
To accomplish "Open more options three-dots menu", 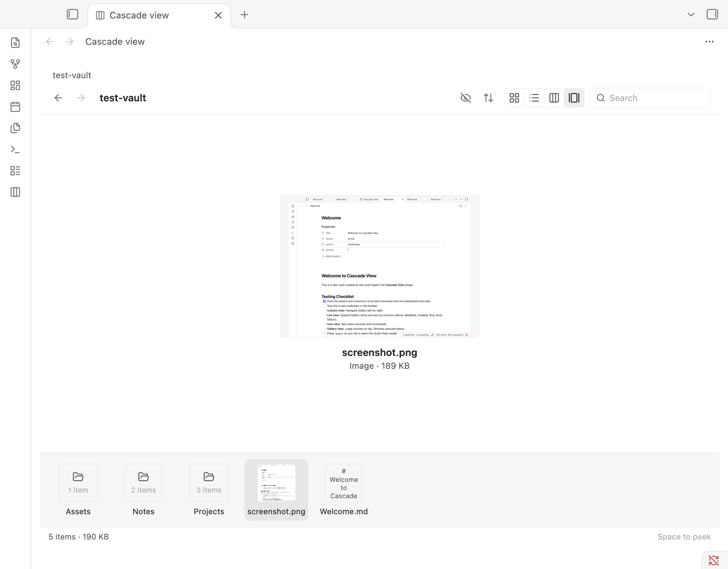I will click(x=710, y=42).
